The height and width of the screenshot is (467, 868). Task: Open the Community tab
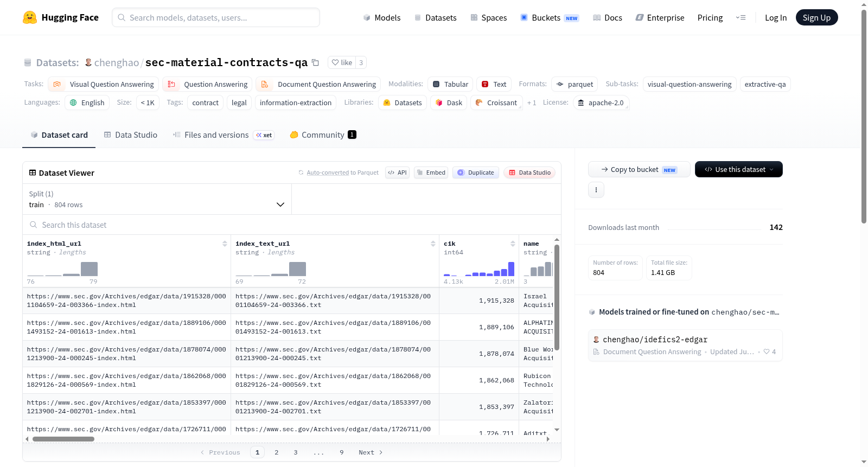click(323, 135)
